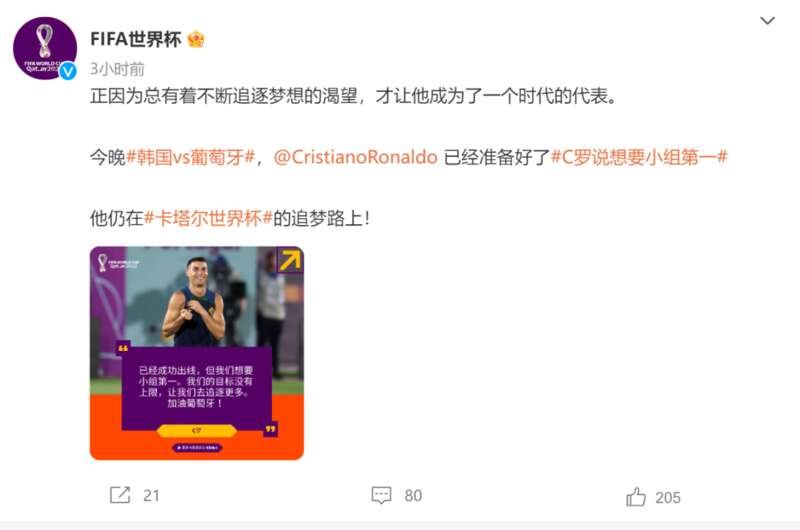
Task: Click the World Cup logo on thumbnail
Action: pos(118,263)
